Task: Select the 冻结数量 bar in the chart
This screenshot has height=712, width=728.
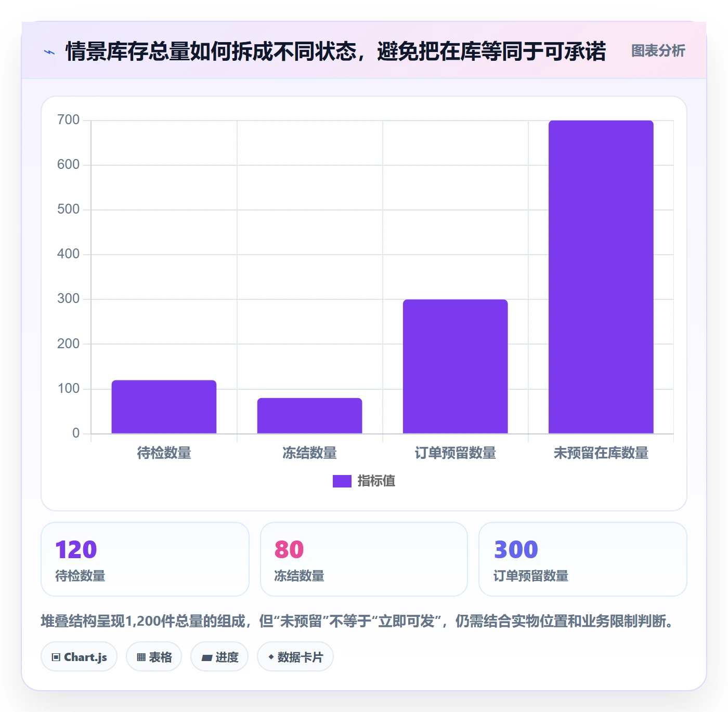Action: click(309, 416)
